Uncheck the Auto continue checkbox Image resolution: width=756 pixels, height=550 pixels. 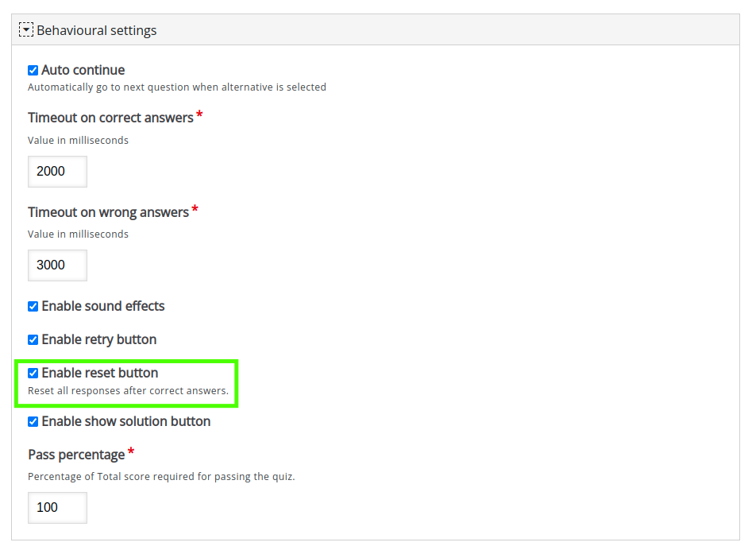click(x=33, y=71)
